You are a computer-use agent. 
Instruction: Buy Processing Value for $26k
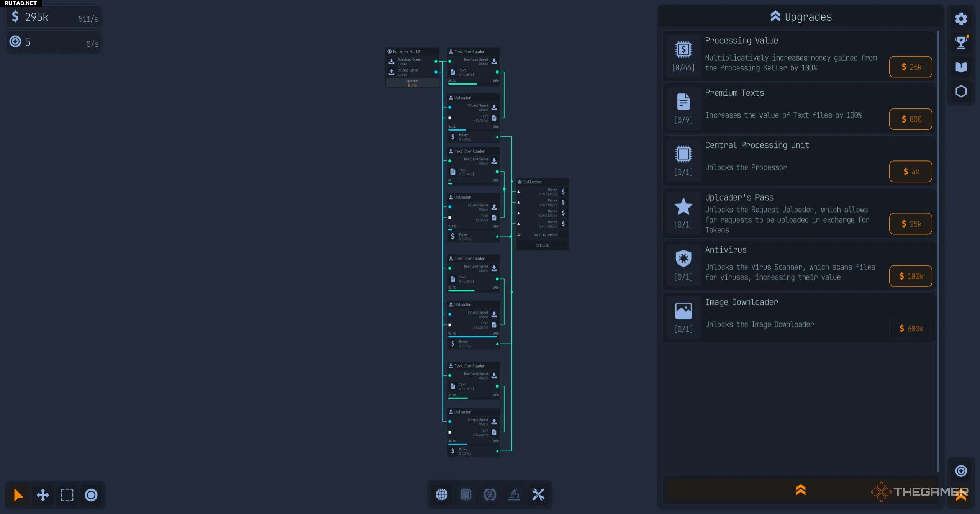click(x=910, y=67)
